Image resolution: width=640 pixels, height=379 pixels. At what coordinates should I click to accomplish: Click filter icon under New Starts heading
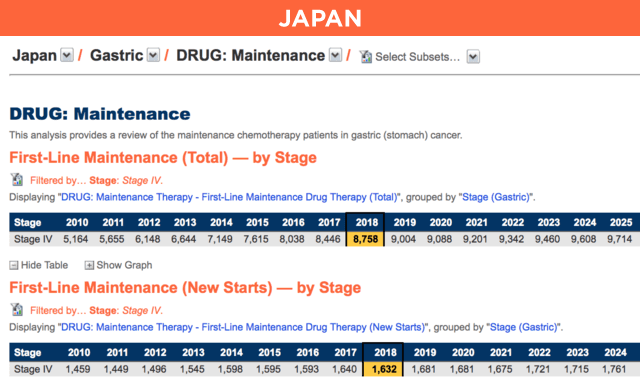click(17, 310)
